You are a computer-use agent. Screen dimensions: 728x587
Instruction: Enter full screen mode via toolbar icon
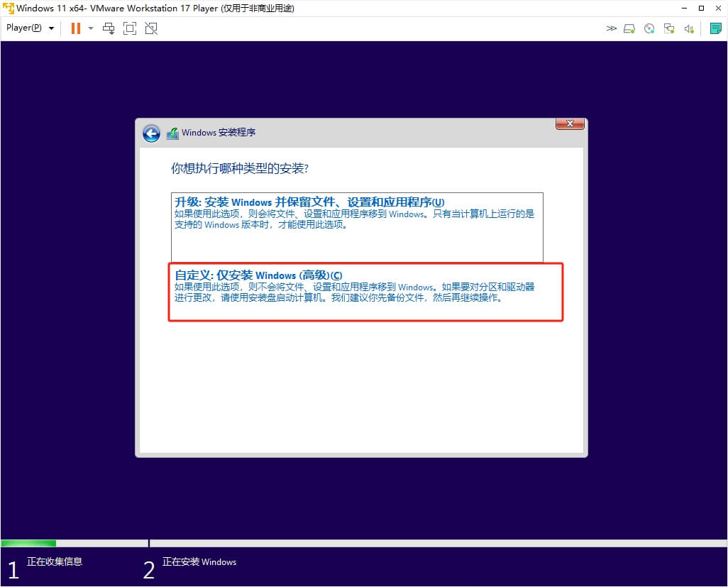(129, 28)
